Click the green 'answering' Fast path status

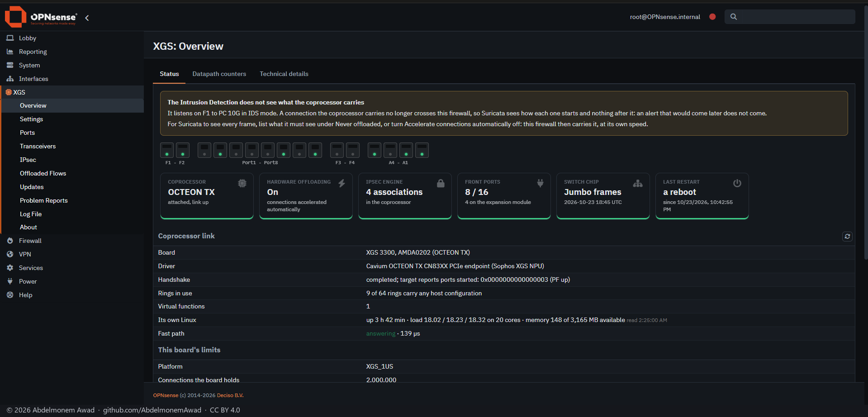tap(380, 333)
